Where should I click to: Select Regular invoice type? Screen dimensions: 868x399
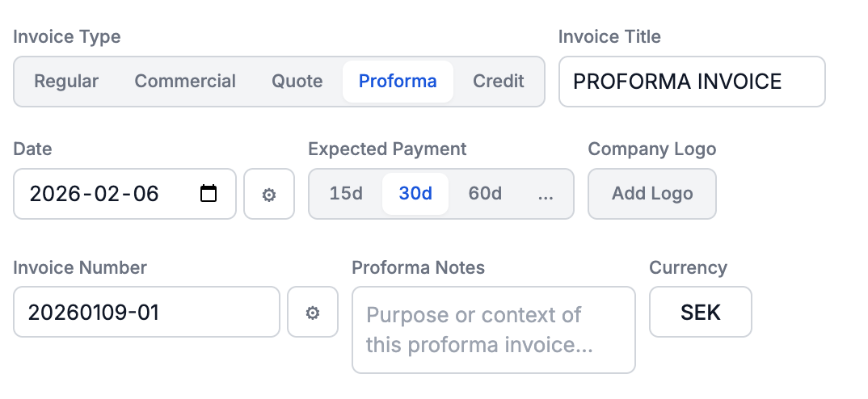66,82
